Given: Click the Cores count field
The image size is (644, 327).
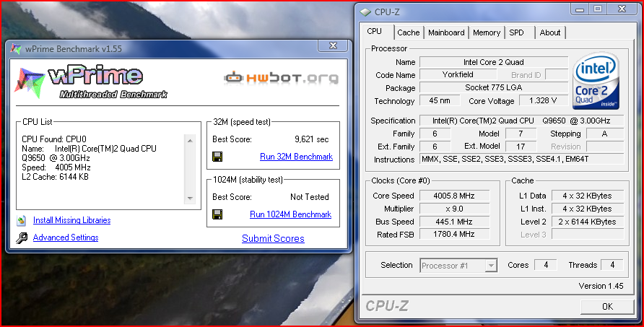Looking at the screenshot, I should (545, 266).
